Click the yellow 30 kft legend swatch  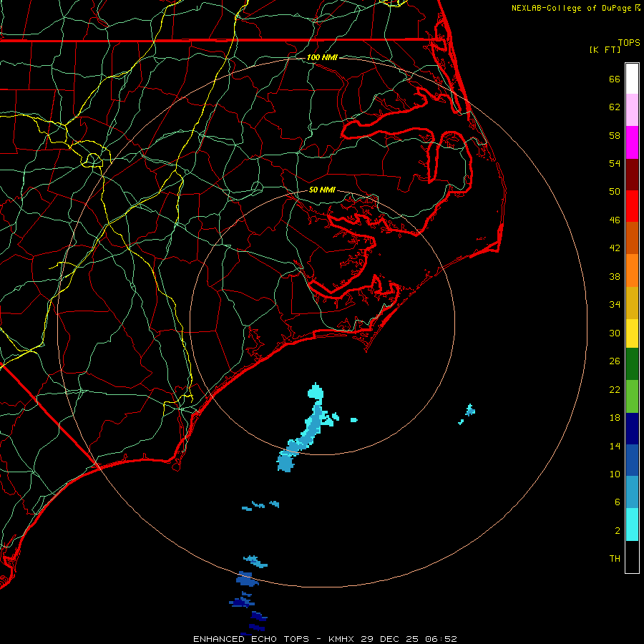[632, 333]
